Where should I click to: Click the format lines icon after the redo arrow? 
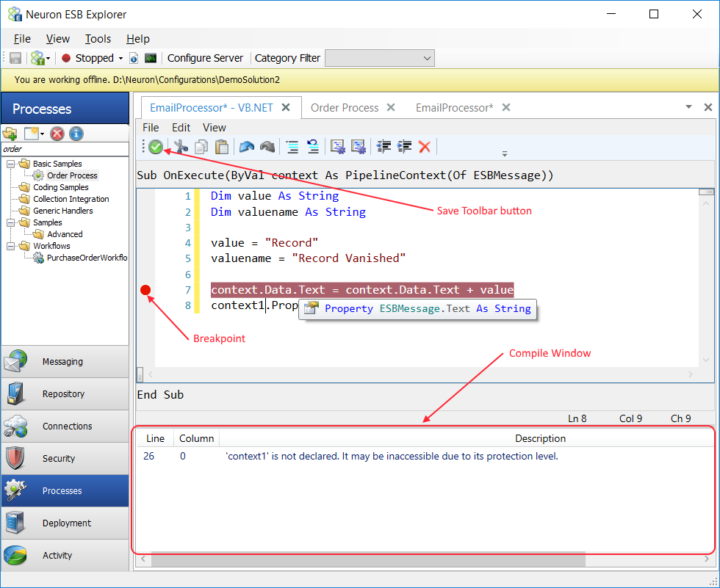pyautogui.click(x=292, y=147)
